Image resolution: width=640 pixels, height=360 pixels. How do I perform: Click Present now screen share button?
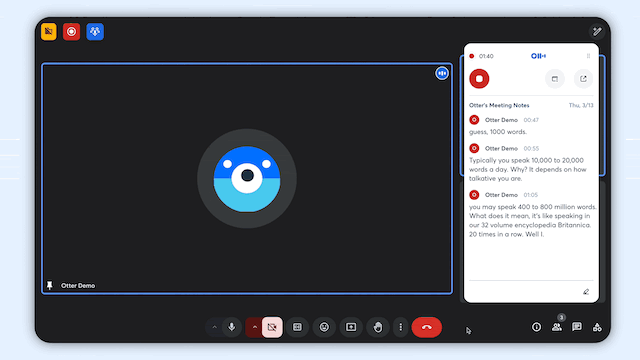(x=351, y=327)
